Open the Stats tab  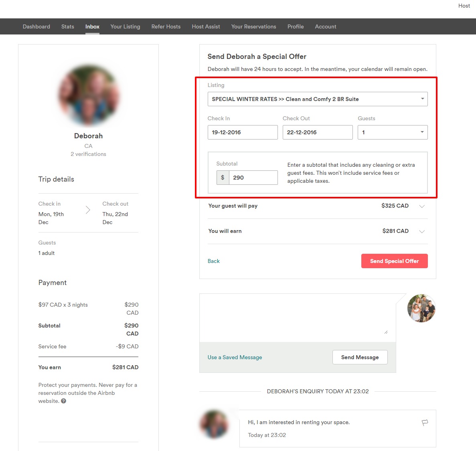tap(68, 26)
